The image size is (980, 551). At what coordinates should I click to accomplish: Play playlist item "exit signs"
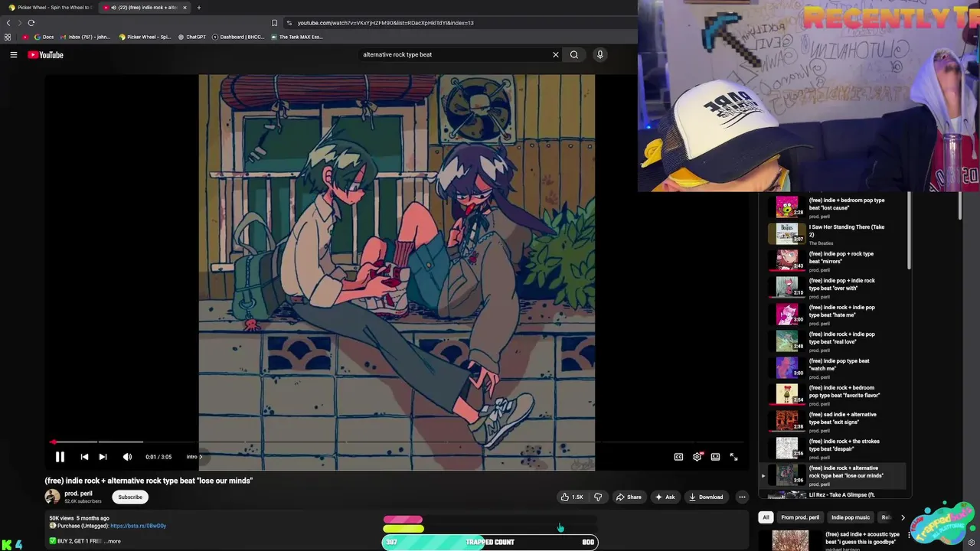pyautogui.click(x=832, y=422)
